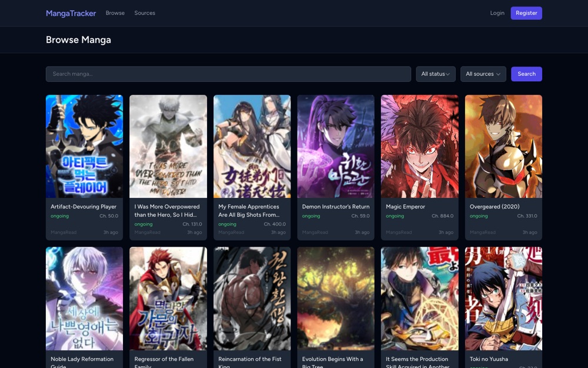Viewport: 588px width, 368px height.
Task: Click the Browse Manga page heading
Action: tap(78, 40)
